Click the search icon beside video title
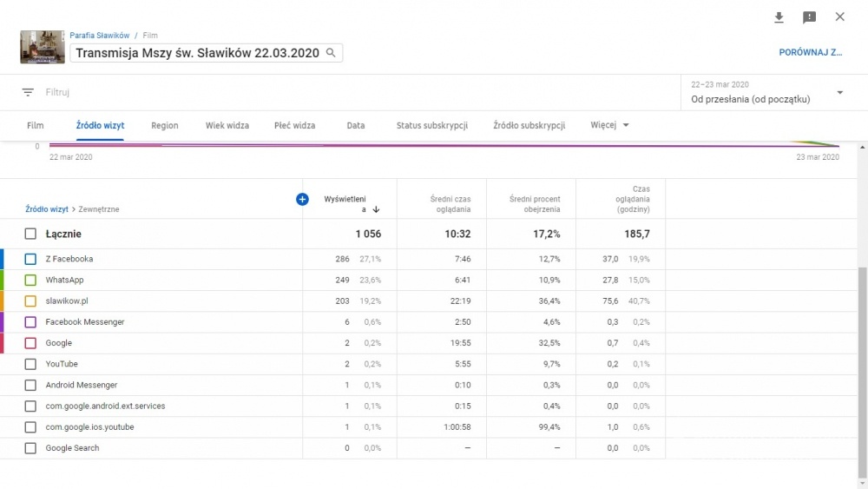 [331, 53]
